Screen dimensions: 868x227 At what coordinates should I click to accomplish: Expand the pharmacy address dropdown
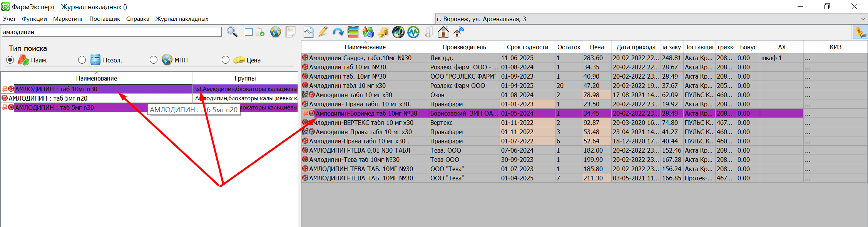863,19
